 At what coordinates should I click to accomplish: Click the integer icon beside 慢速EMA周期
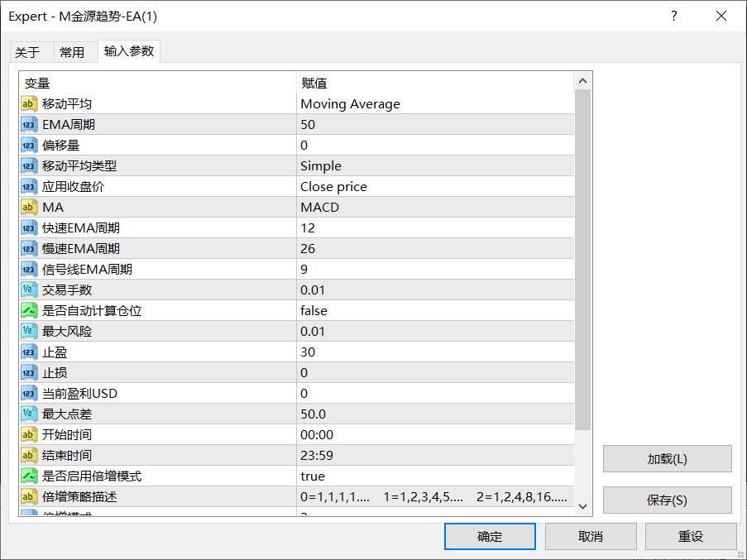(x=29, y=249)
